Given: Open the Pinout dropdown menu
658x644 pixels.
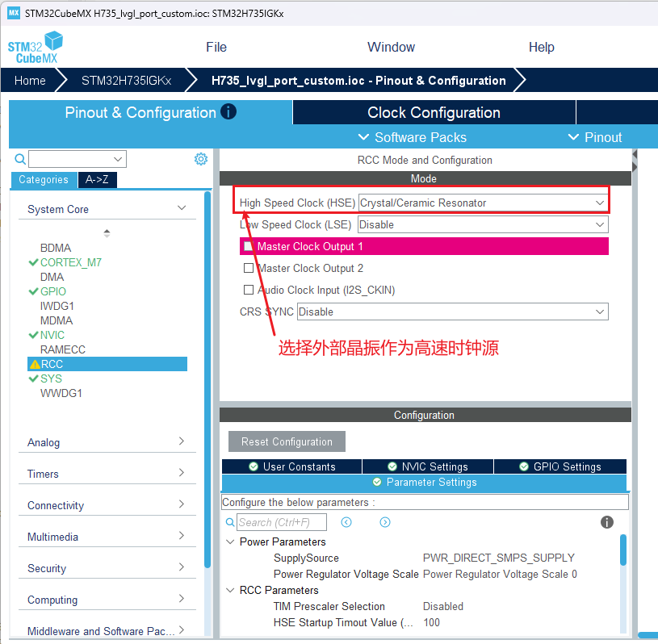Looking at the screenshot, I should pos(595,137).
